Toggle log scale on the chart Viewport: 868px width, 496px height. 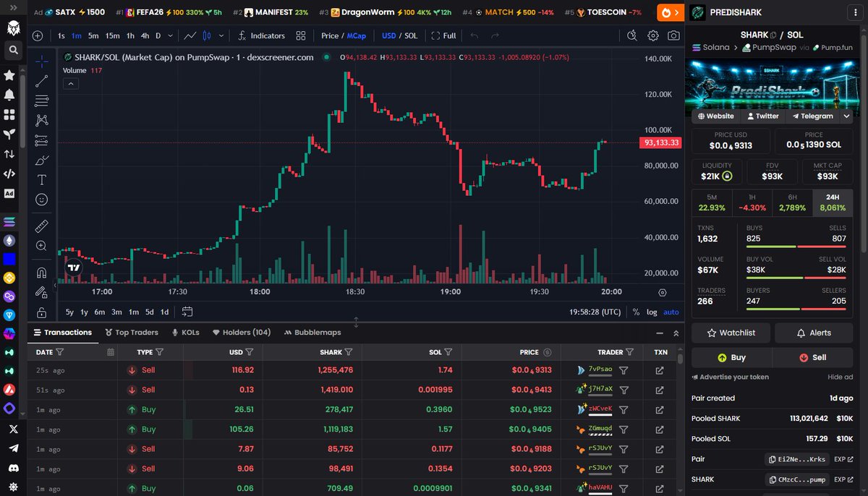coord(652,312)
